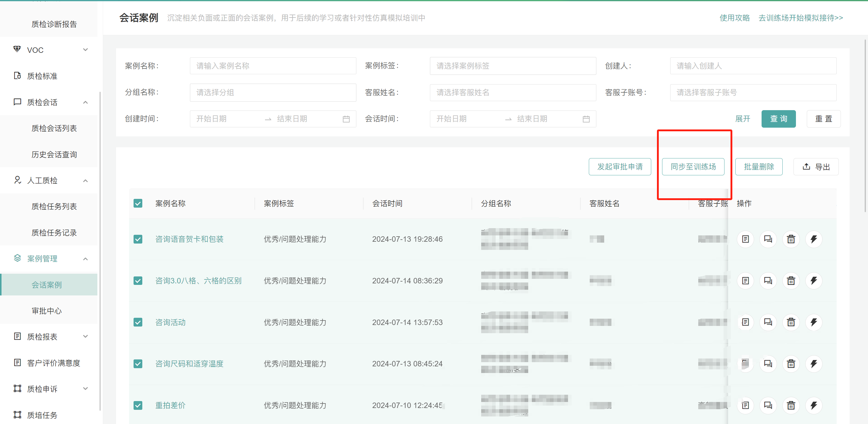Open detail icon for 咨询3.0八格、六格的区别 row
This screenshot has width=868, height=424.
click(745, 281)
